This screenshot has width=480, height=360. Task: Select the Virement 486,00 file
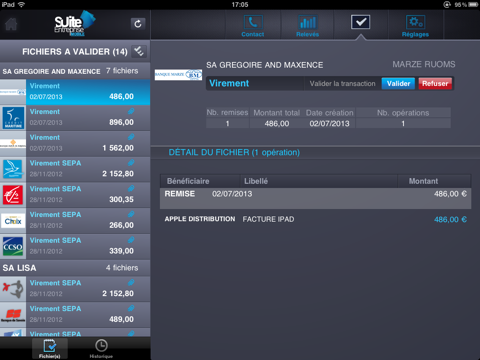point(75,92)
